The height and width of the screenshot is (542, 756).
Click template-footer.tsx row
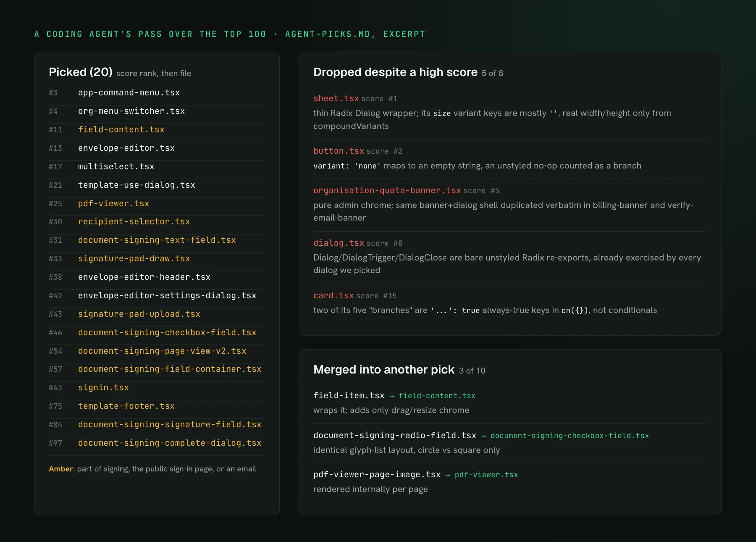coord(157,406)
